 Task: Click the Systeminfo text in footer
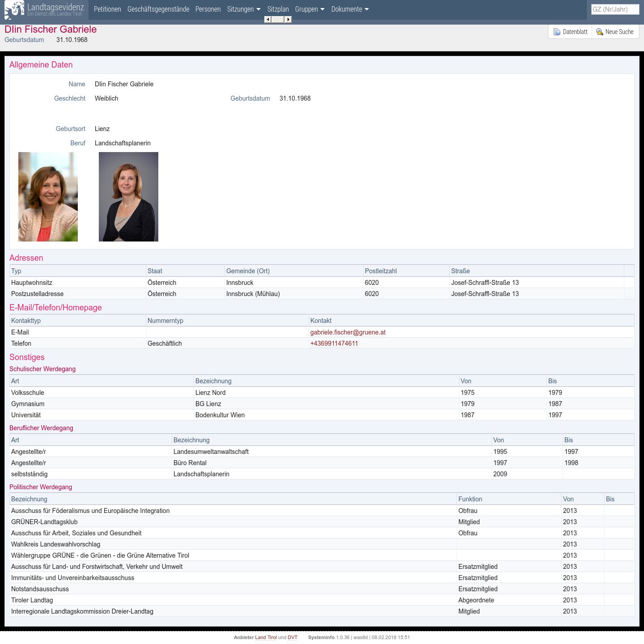321,637
